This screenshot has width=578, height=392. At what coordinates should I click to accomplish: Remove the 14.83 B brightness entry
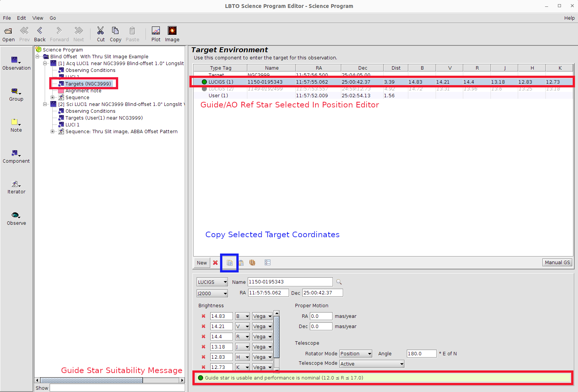click(x=203, y=316)
